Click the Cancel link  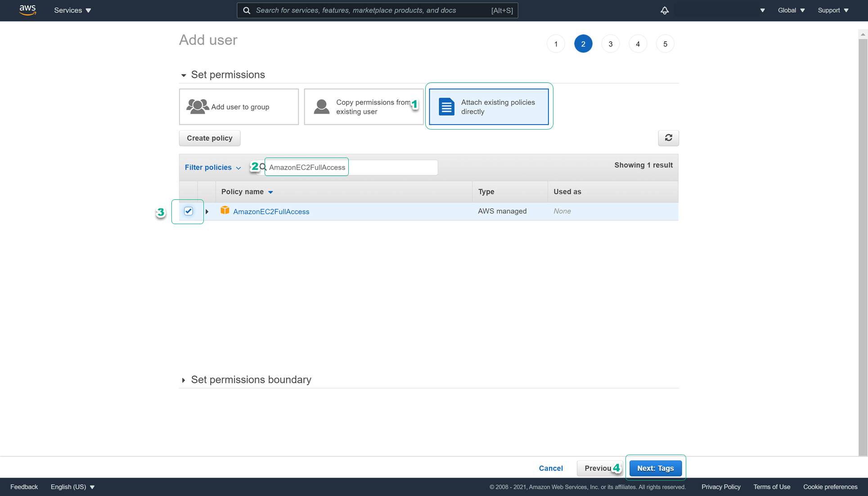point(551,468)
